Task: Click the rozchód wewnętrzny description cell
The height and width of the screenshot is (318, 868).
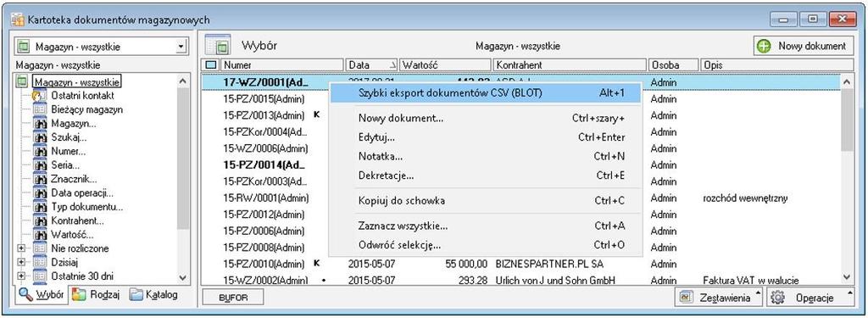Action: [744, 198]
